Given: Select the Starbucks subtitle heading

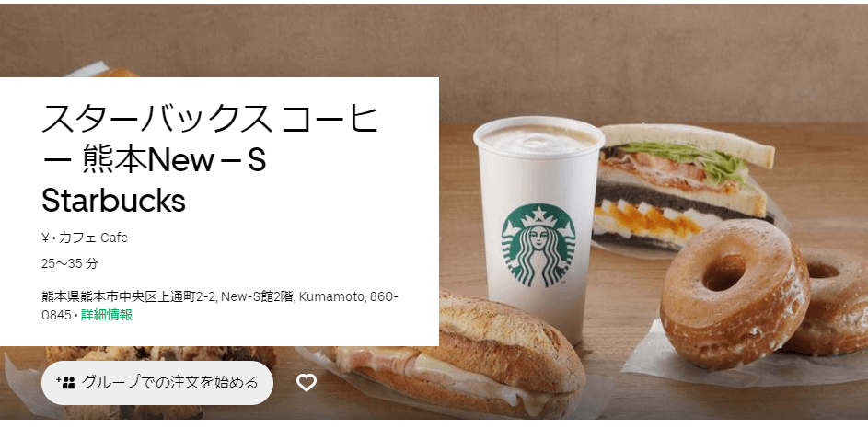Looking at the screenshot, I should pos(113,201).
